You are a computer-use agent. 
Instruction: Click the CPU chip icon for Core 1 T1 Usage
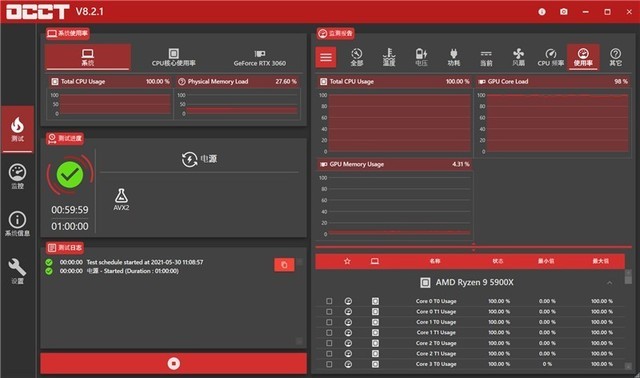coord(375,333)
